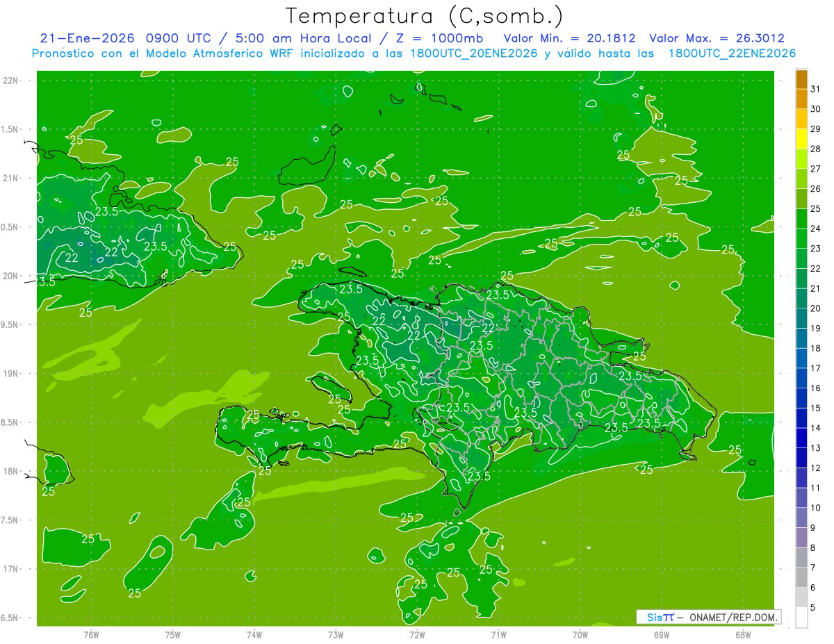
Task: Click the longitude axis label "74W"
Action: click(x=254, y=635)
